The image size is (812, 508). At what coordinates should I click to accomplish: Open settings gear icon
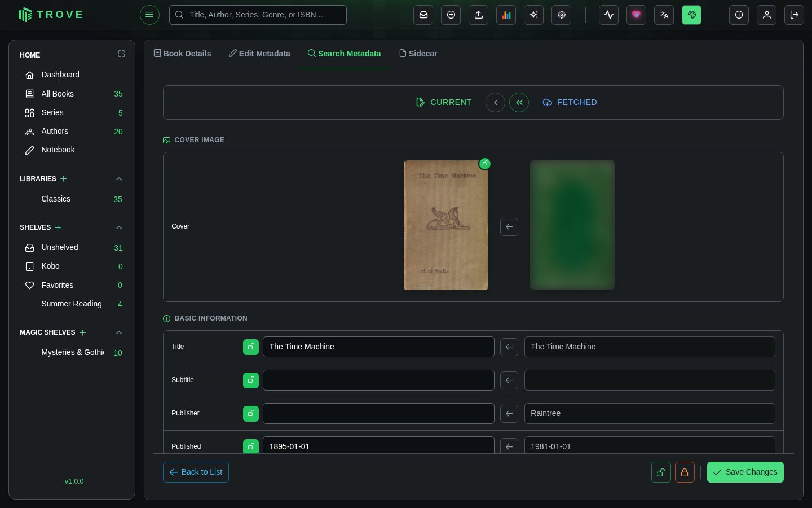point(562,15)
